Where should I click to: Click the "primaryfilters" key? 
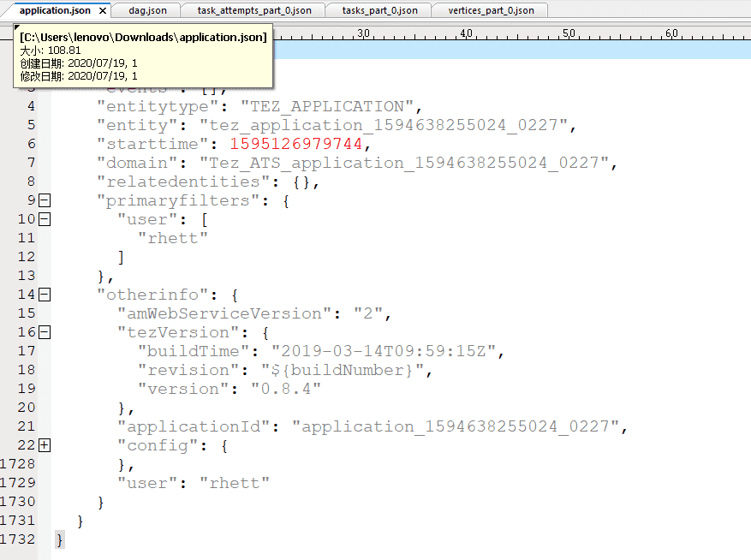click(178, 200)
